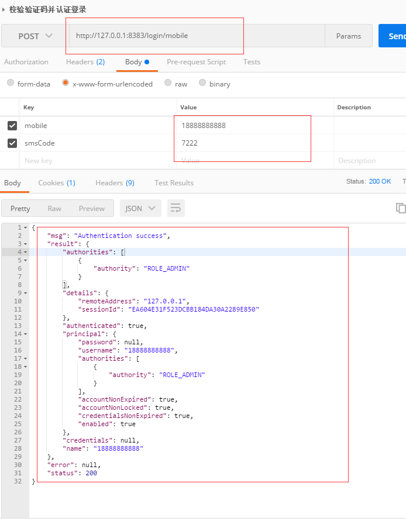406x532 pixels.
Task: Select the binary radio button
Action: coord(202,82)
